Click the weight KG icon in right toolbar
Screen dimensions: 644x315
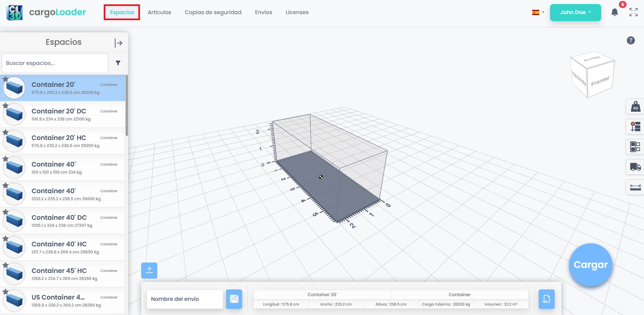click(635, 107)
